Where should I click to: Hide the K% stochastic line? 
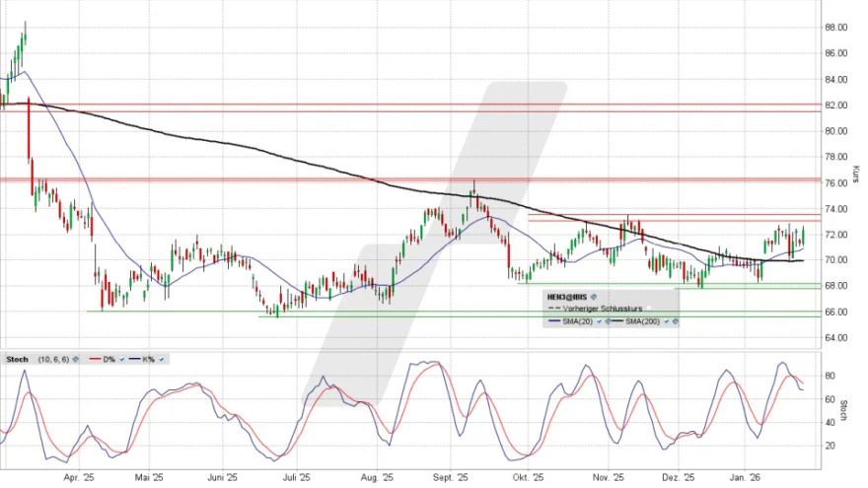click(x=162, y=358)
